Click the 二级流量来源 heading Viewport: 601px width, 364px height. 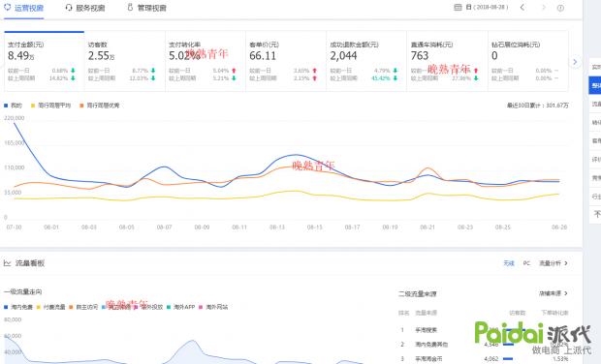pos(418,294)
